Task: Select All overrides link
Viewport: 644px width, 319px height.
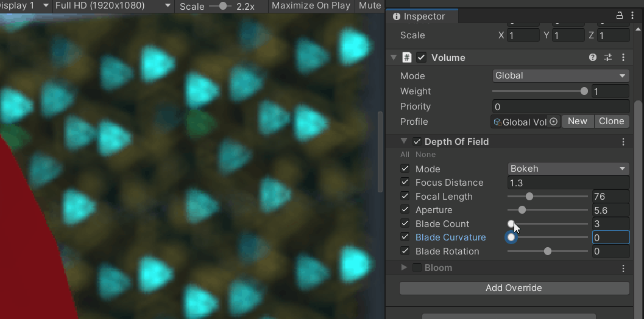Action: [x=405, y=155]
